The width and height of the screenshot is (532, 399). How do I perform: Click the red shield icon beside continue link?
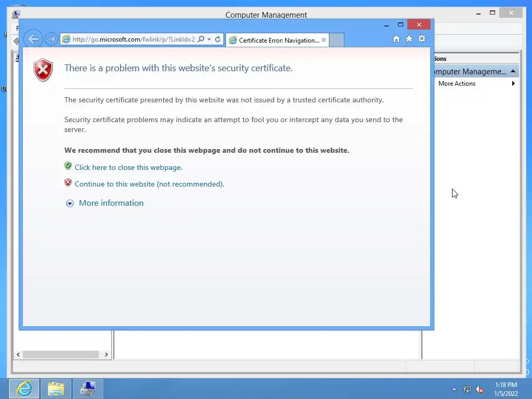pyautogui.click(x=68, y=182)
